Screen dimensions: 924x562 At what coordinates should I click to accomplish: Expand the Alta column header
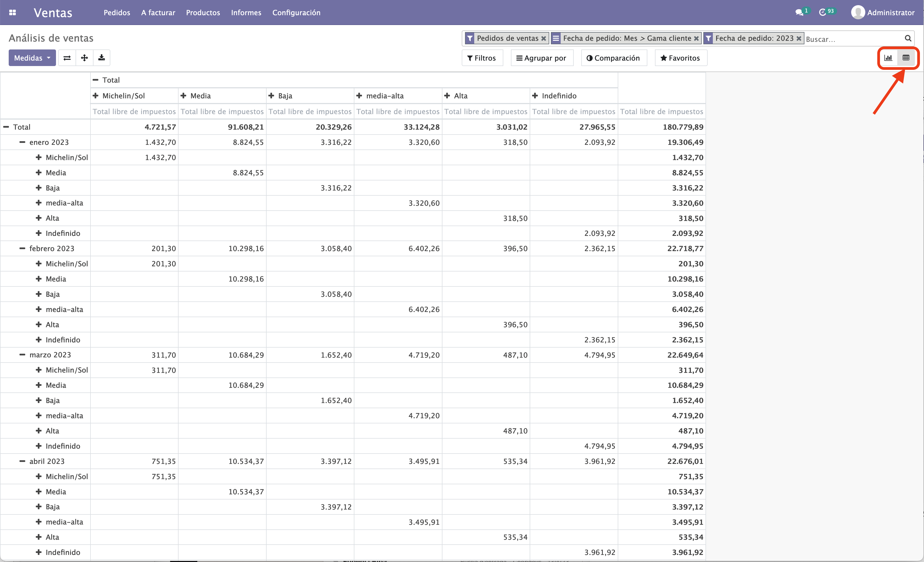coord(486,96)
